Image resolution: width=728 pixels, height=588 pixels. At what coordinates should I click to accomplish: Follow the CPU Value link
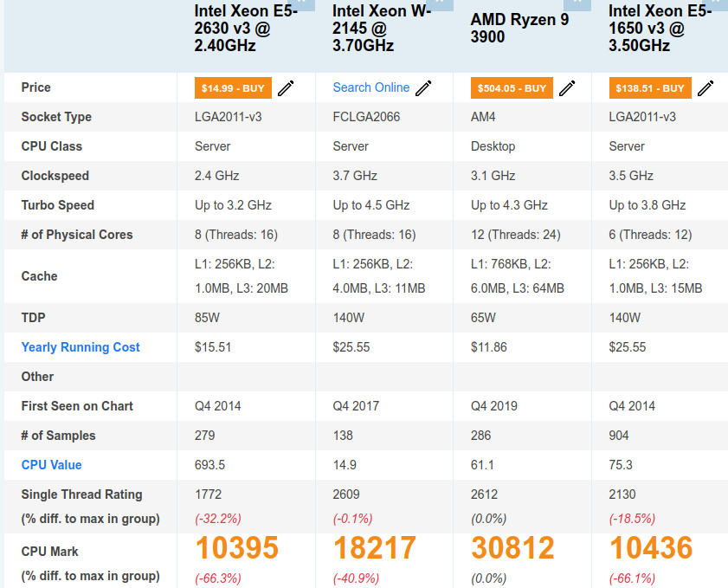pyautogui.click(x=51, y=465)
